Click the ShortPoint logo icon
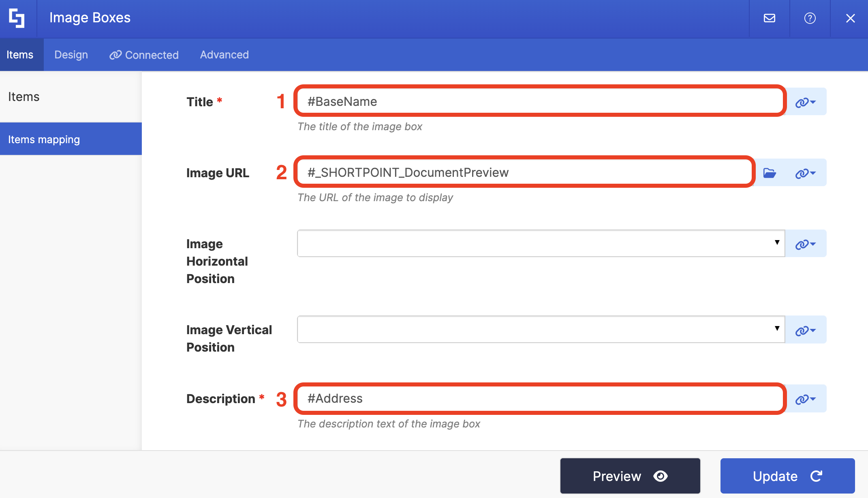Screen dimensions: 868x498 [x=17, y=18]
